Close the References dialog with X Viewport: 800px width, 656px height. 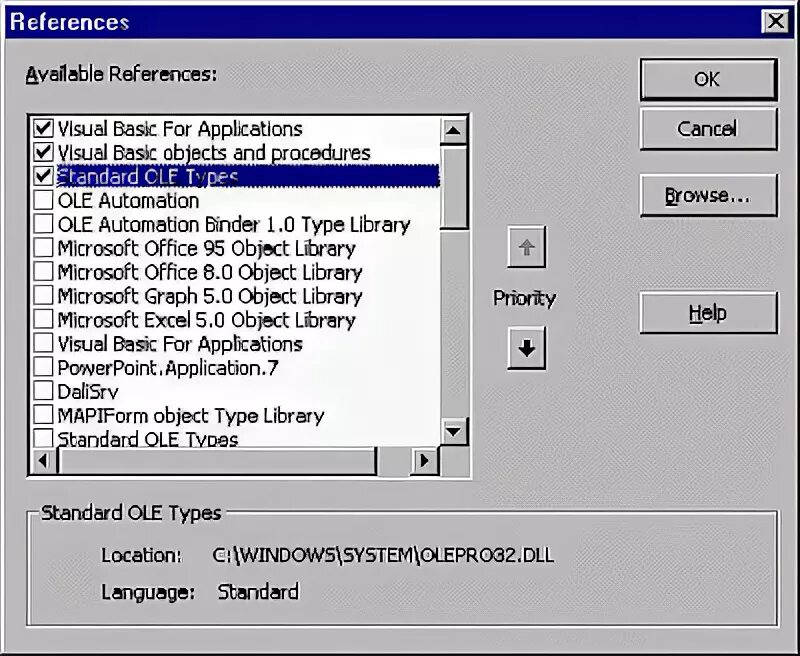point(775,21)
